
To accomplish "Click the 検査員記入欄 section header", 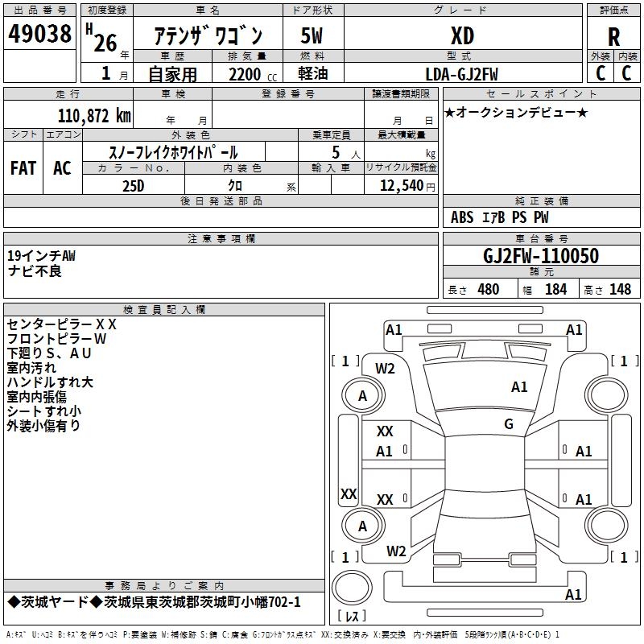I will point(164,310).
